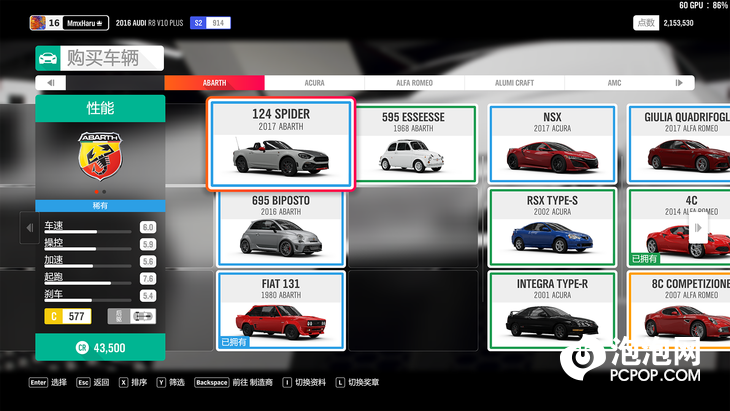Go to next manufacturer with right arrow
The width and height of the screenshot is (730, 411).
point(679,83)
